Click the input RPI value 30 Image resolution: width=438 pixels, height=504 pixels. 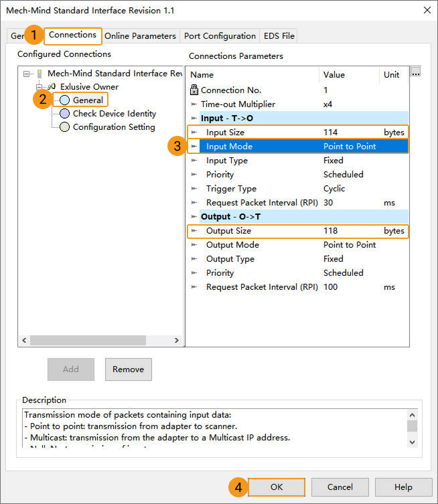click(328, 203)
